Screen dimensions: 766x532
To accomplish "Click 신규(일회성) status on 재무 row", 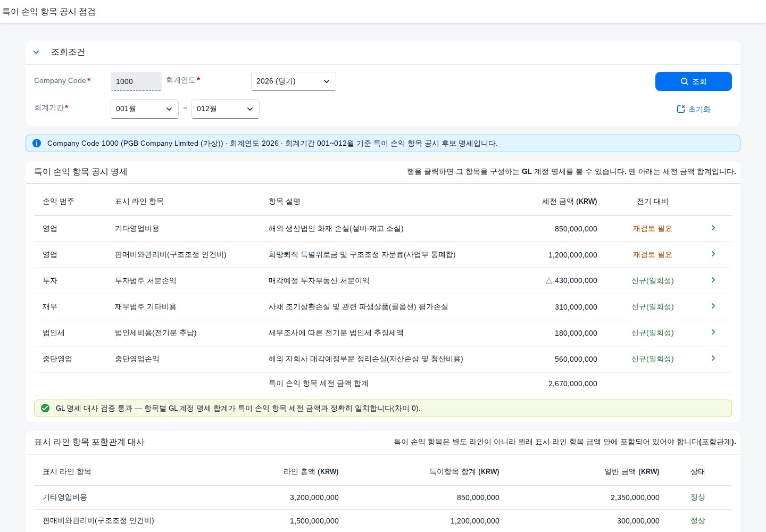I will pos(653,307).
